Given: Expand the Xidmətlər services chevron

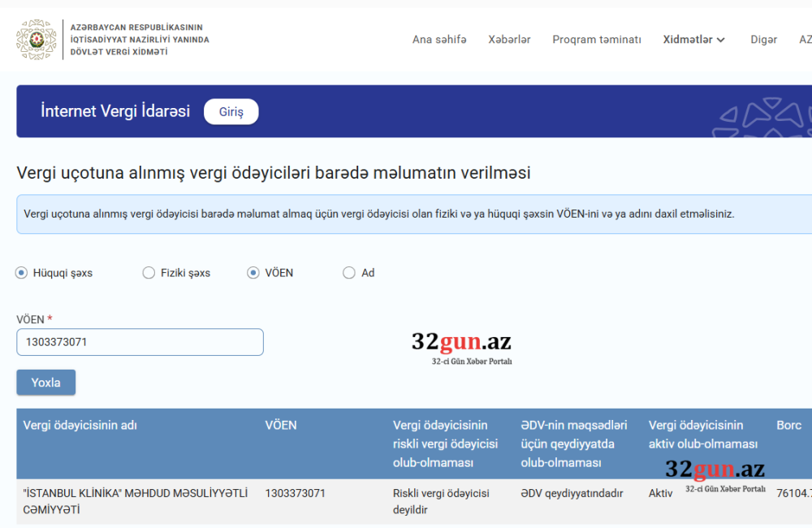Looking at the screenshot, I should pos(721,39).
